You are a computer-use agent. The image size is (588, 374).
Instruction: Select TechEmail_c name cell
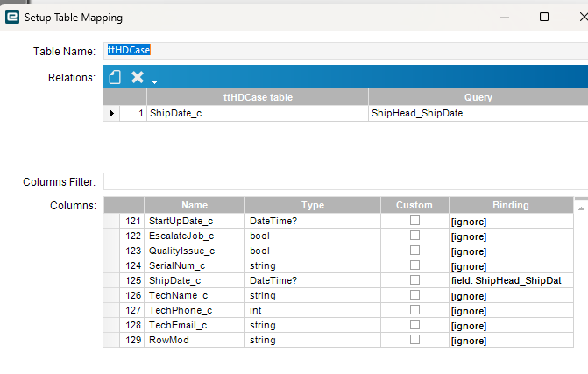(x=195, y=325)
